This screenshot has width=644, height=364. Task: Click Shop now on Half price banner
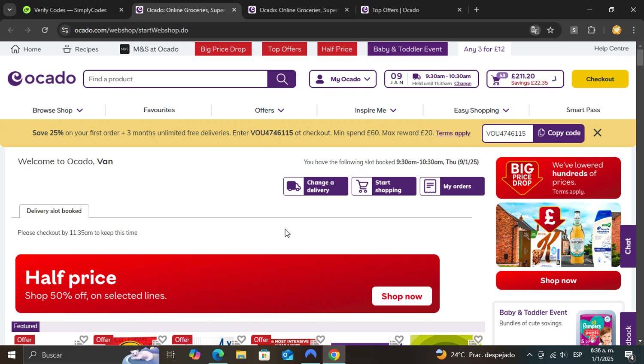coord(402,296)
